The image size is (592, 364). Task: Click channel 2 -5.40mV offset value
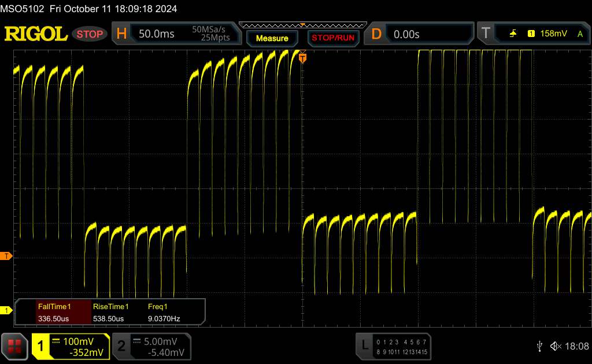pyautogui.click(x=166, y=352)
